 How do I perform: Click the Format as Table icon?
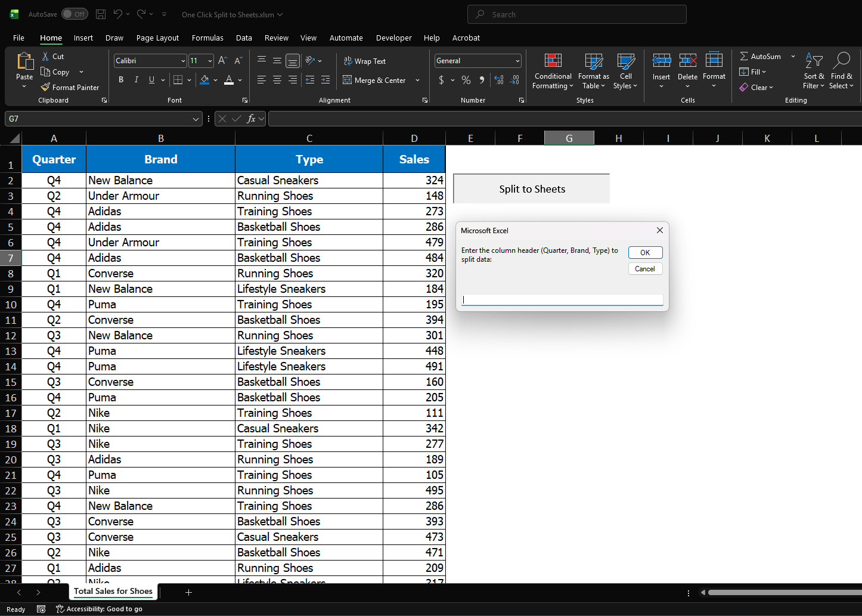(x=593, y=71)
